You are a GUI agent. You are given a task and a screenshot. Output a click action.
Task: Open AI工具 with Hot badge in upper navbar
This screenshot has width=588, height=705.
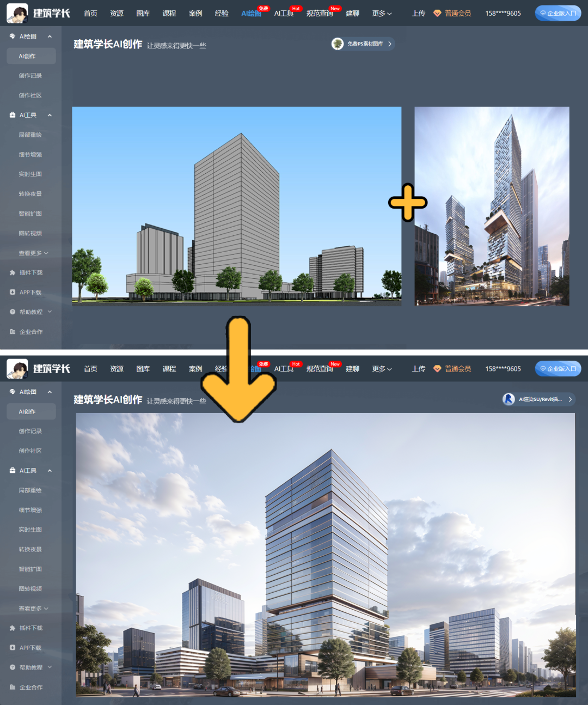(284, 13)
